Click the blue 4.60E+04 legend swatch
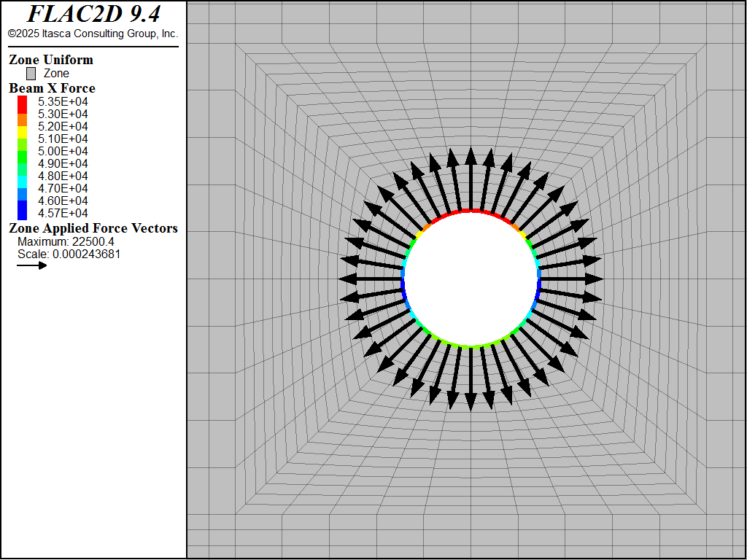 (22, 194)
